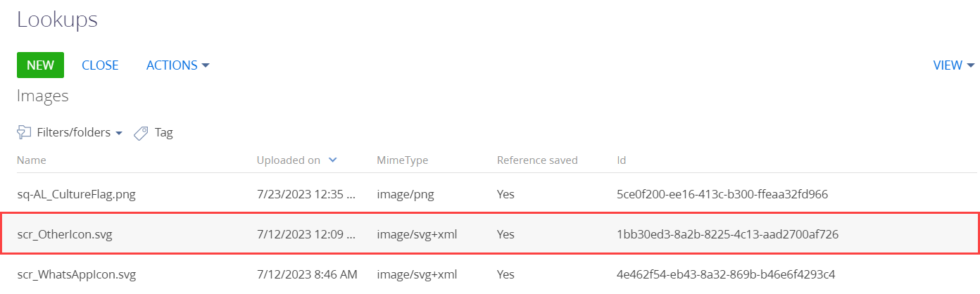Sort by the MimeType column header
This screenshot has width=980, height=294.
[403, 160]
